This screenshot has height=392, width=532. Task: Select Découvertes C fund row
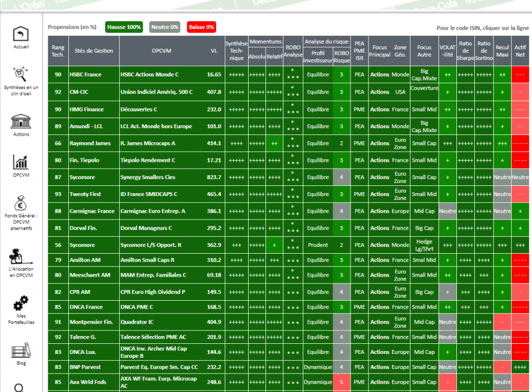pyautogui.click(x=288, y=109)
